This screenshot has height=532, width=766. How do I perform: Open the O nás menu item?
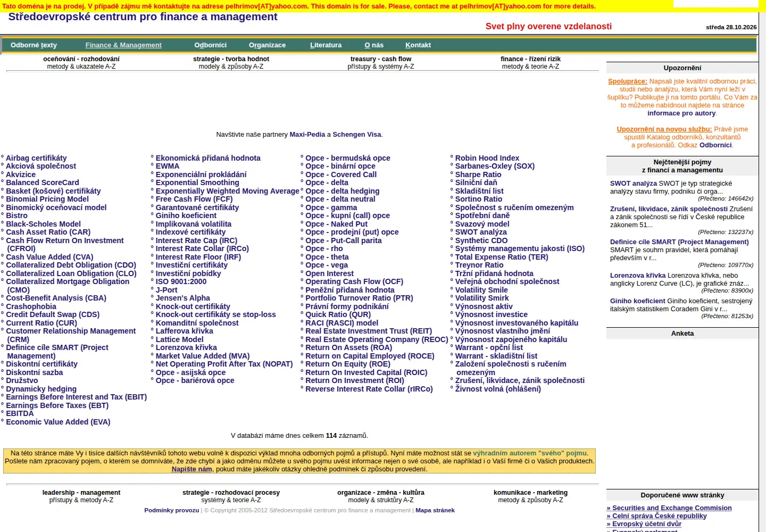coord(374,45)
